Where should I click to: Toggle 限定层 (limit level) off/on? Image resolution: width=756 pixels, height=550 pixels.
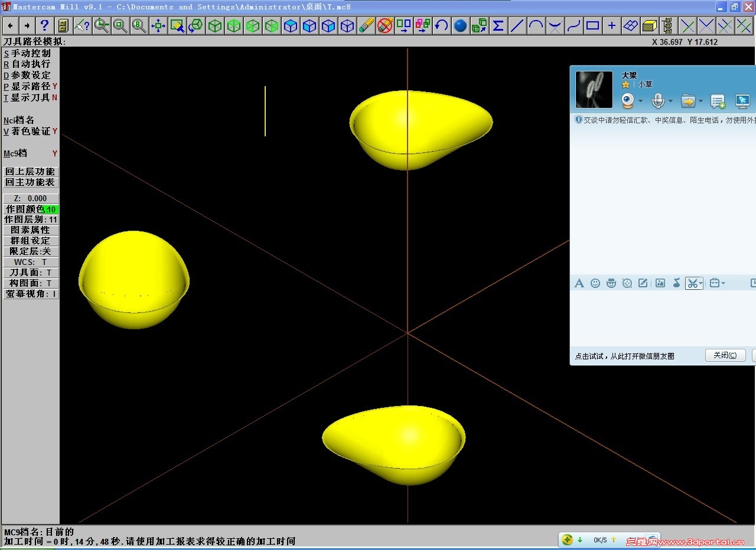(31, 251)
